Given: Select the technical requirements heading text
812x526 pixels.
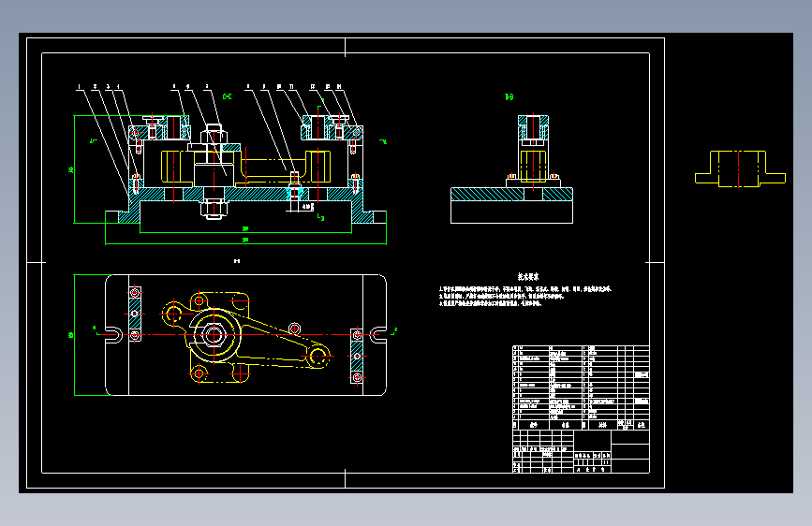Looking at the screenshot, I should click(x=528, y=276).
